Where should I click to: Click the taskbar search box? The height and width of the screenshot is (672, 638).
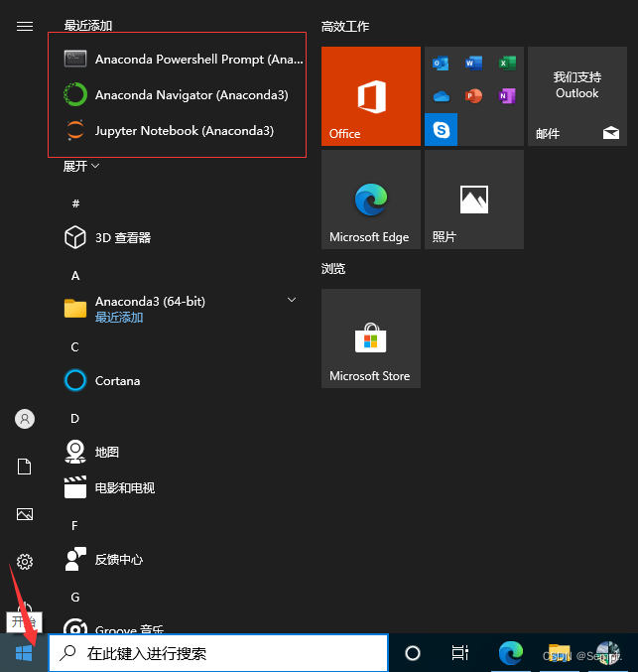click(x=218, y=653)
